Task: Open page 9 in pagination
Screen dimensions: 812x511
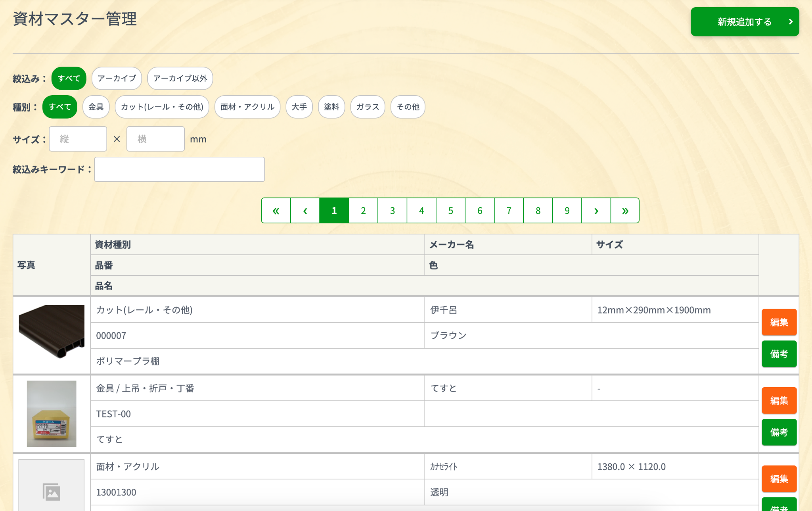Action: (x=567, y=211)
